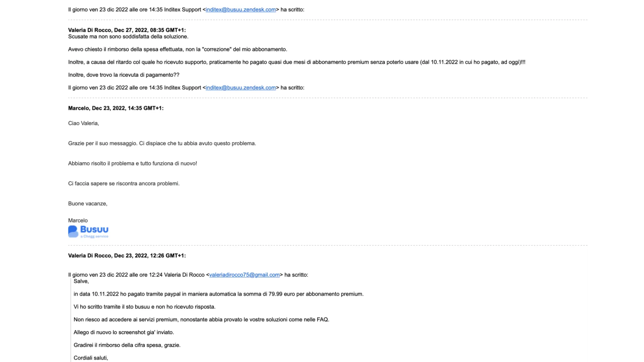Click the "Abbiamo risolto il problema" sentence

pyautogui.click(x=132, y=164)
